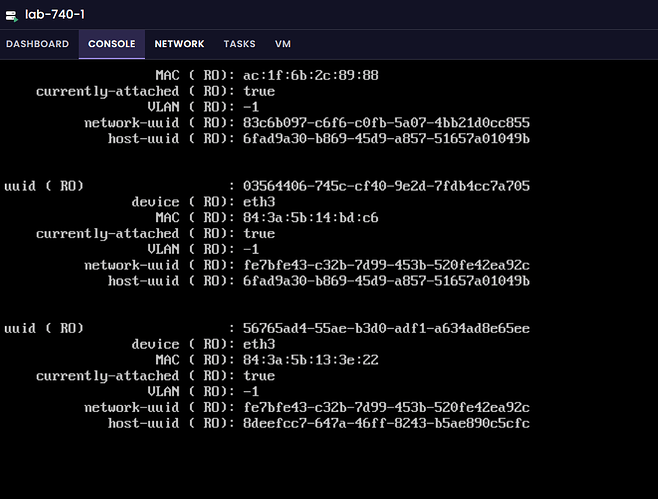
Task: Open the DASHBOARD tab
Action: [x=37, y=44]
